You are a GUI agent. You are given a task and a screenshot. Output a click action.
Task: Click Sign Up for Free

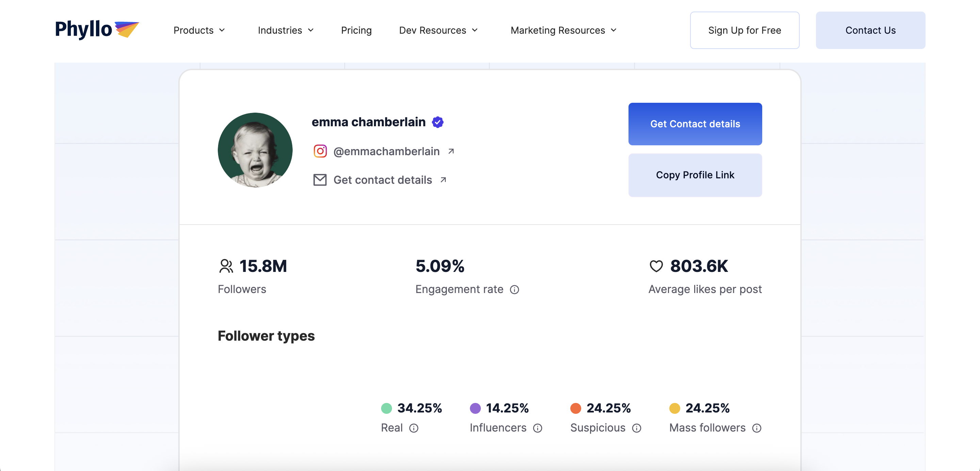[744, 30]
